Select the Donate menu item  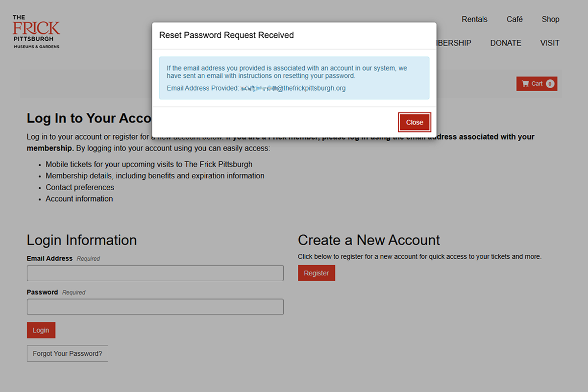coord(506,43)
